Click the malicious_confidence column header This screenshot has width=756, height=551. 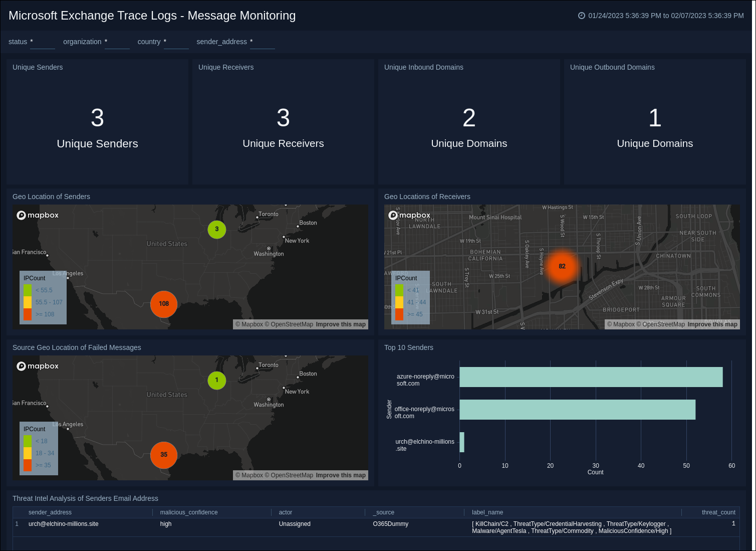tap(189, 512)
